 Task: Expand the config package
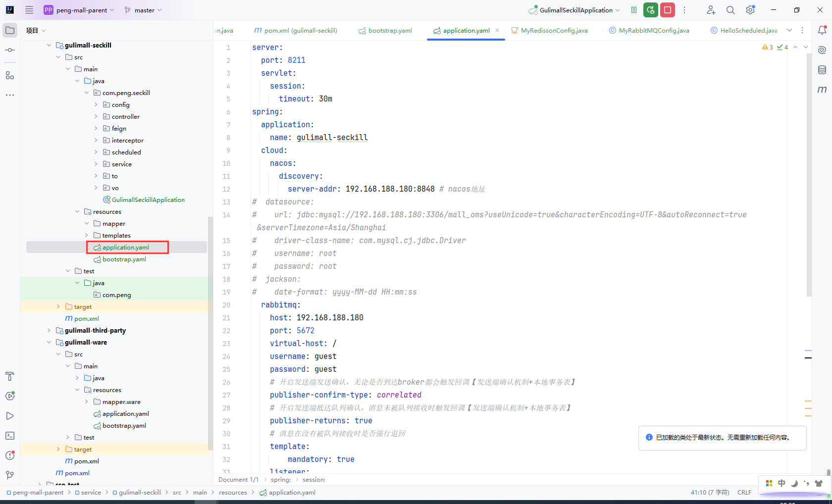click(96, 104)
